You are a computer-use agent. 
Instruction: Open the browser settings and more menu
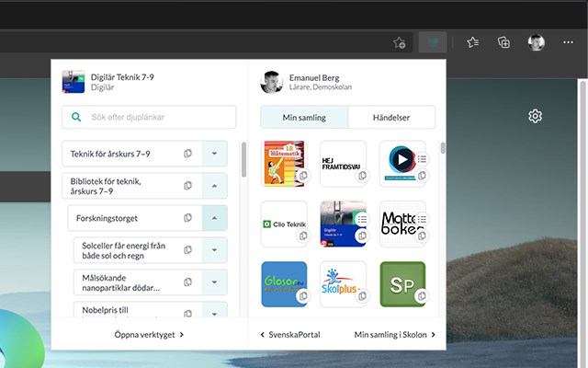pyautogui.click(x=568, y=42)
